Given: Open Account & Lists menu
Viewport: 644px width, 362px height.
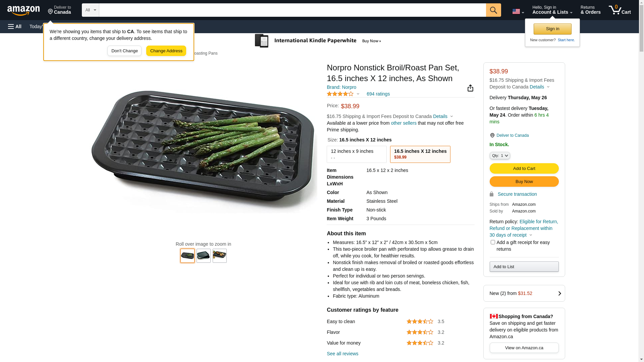Looking at the screenshot, I should point(552,10).
